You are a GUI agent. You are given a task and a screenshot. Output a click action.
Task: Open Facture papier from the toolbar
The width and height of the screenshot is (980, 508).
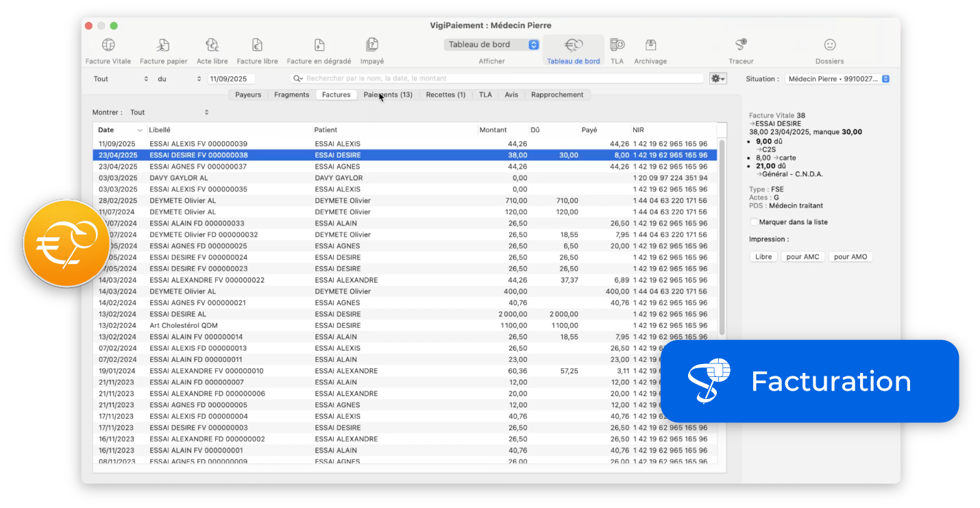pos(163,46)
